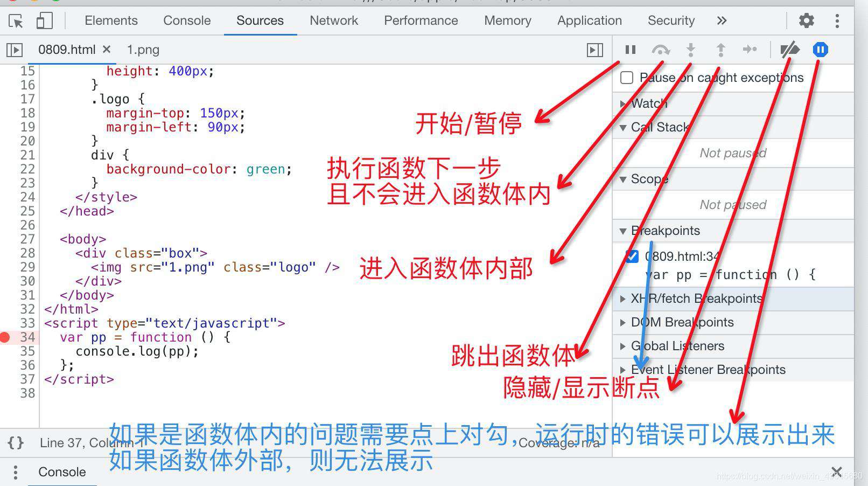Expand the Watch section

click(623, 103)
